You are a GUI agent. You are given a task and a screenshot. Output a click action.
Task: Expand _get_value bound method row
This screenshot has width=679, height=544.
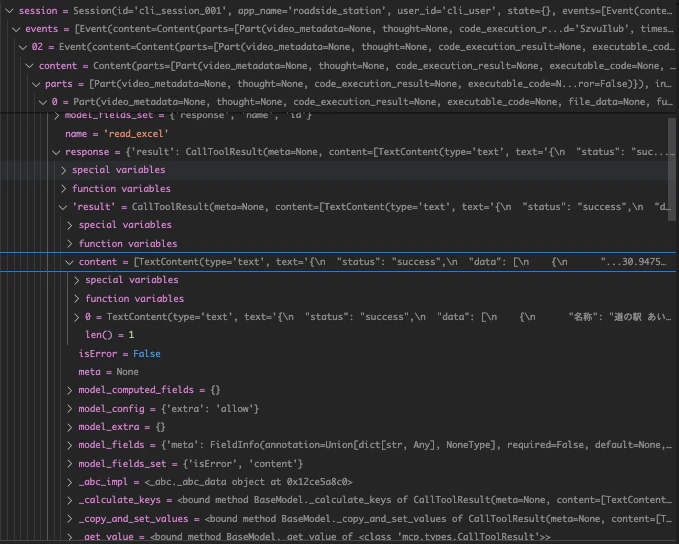pyautogui.click(x=70, y=537)
